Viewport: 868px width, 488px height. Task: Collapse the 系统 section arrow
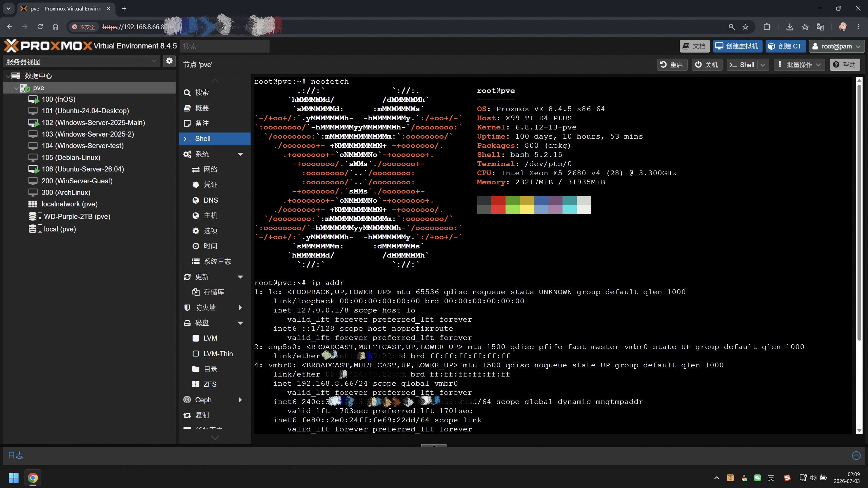click(x=240, y=154)
